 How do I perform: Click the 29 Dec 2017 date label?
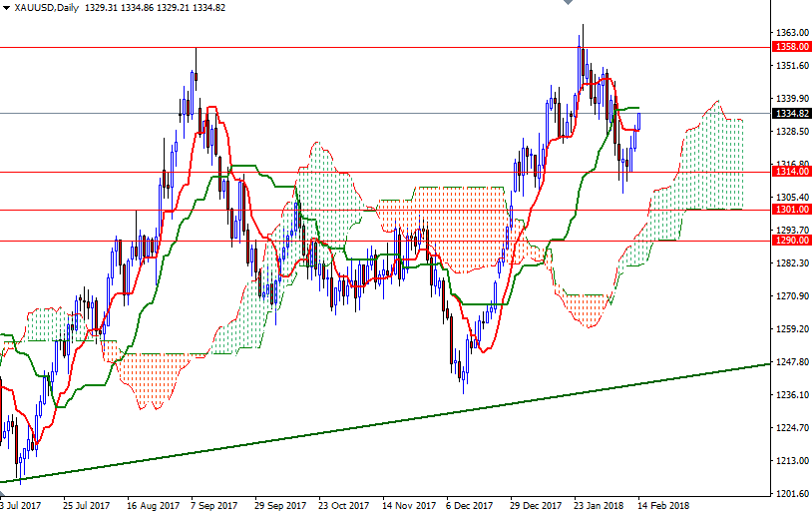tap(535, 505)
